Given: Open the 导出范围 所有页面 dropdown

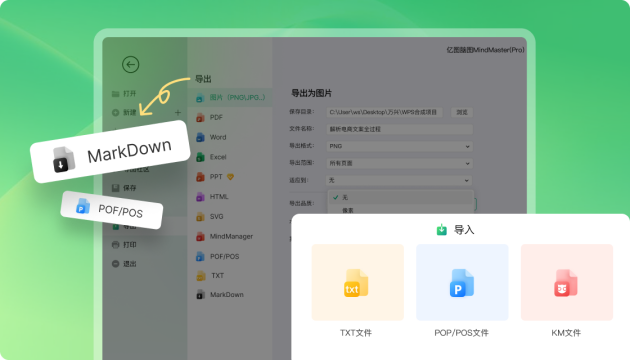Looking at the screenshot, I should coord(399,163).
